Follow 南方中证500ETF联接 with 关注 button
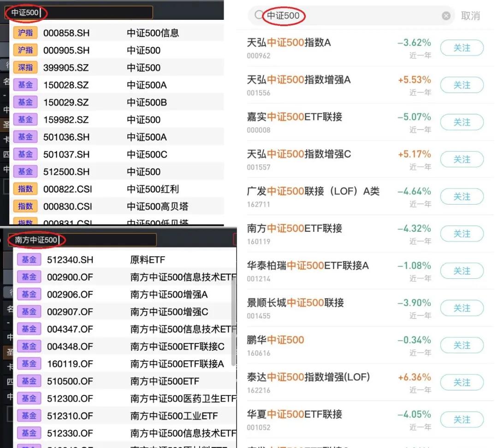498x448 pixels. [462, 234]
